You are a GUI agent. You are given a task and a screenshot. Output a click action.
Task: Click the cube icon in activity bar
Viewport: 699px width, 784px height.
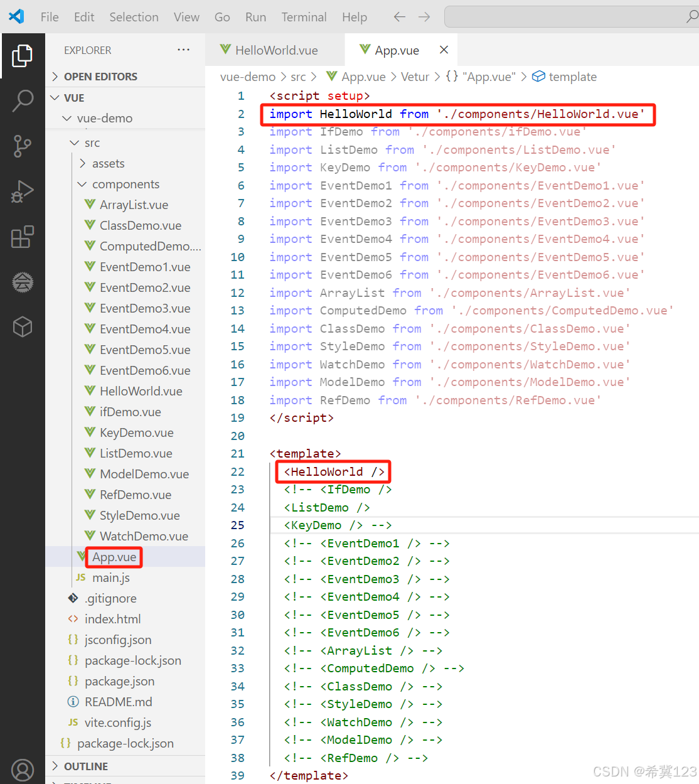(x=23, y=327)
